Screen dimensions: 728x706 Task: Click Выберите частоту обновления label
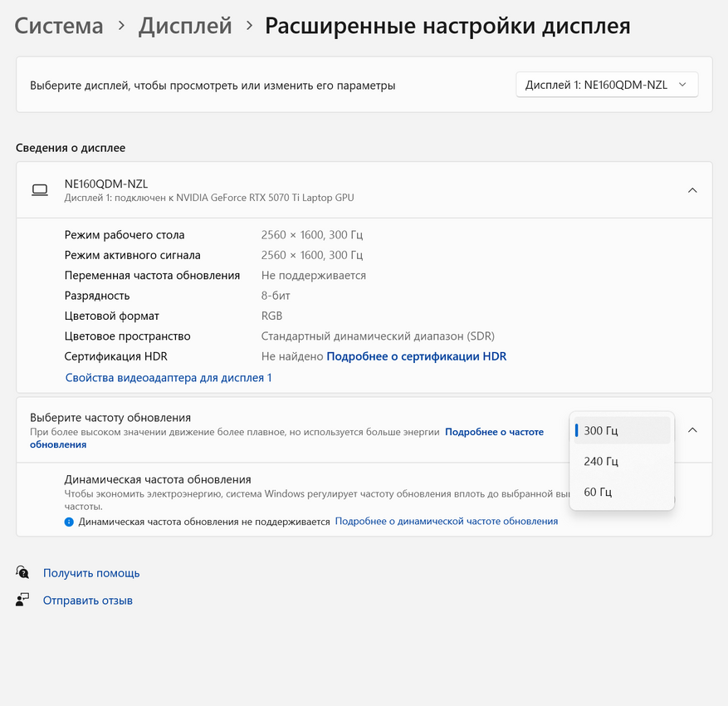click(x=110, y=418)
